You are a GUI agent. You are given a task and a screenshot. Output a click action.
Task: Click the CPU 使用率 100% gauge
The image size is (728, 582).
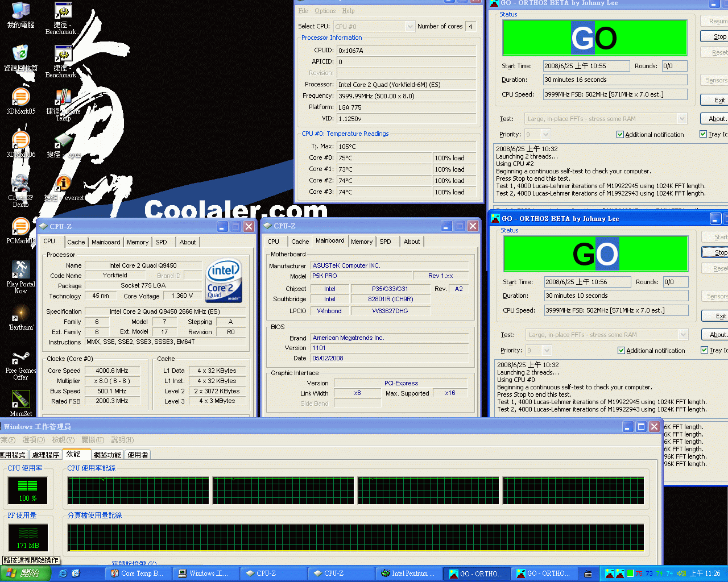(x=27, y=490)
